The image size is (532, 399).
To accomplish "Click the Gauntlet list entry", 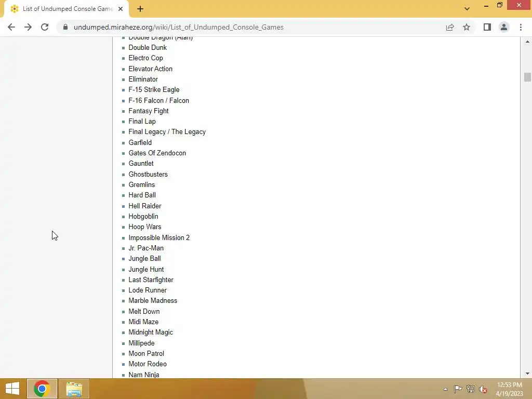I will point(141,164).
